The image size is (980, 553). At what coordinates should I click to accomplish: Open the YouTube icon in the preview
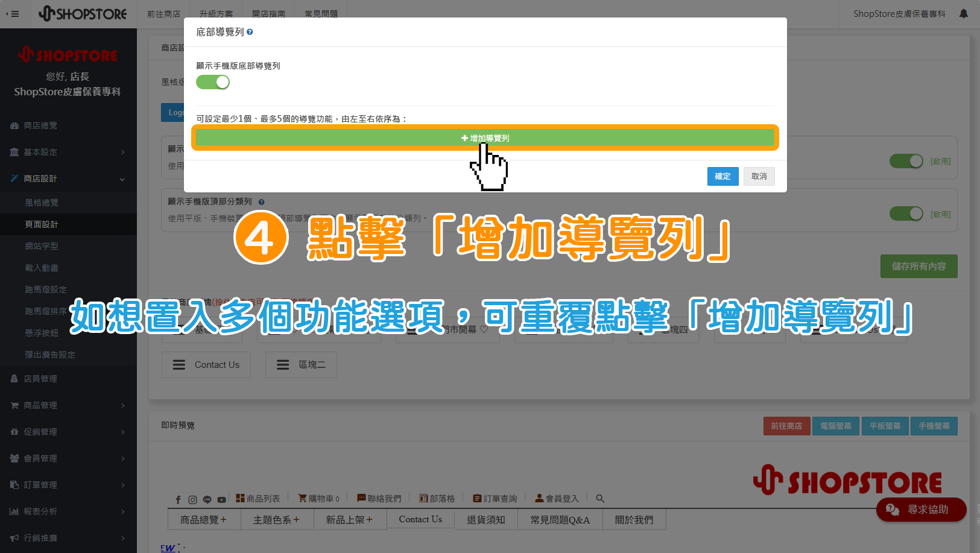221,499
